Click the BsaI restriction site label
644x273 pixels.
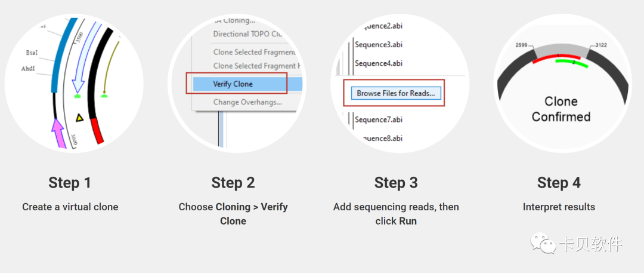[x=32, y=54]
